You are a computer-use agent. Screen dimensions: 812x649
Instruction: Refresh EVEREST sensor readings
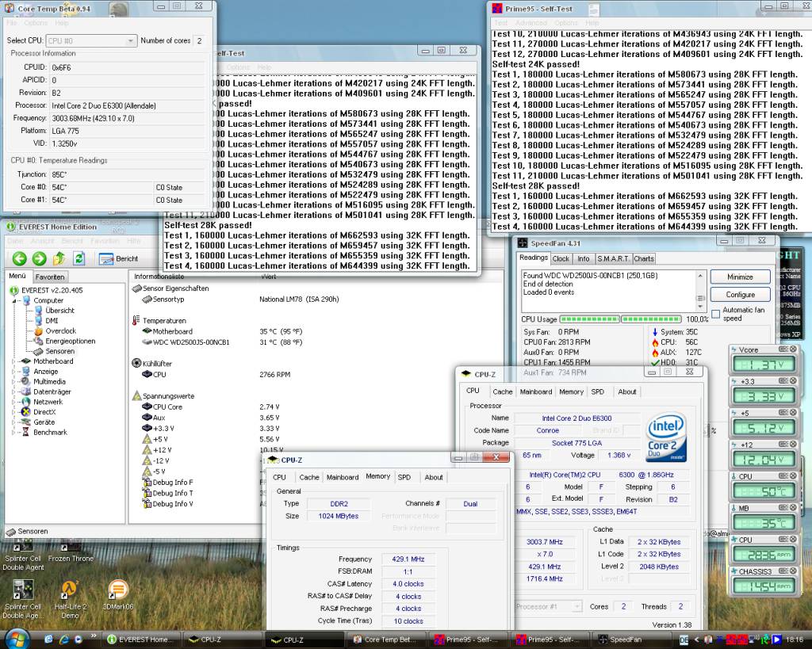(79, 258)
